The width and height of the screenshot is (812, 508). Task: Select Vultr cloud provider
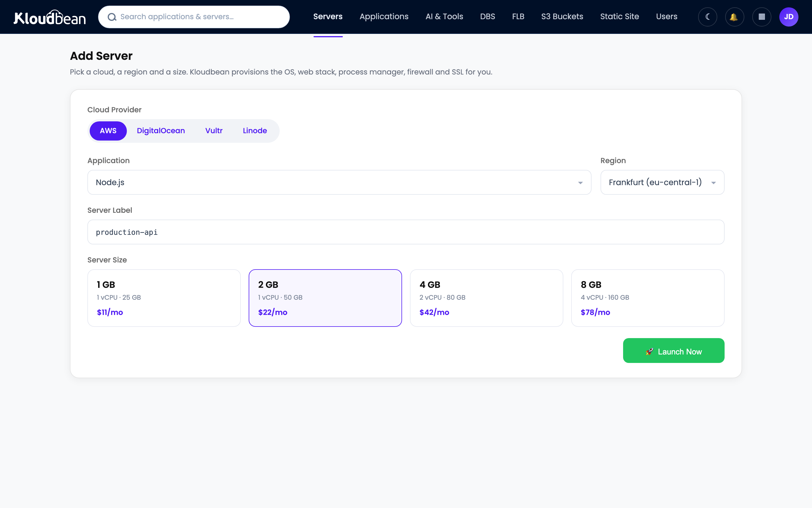pyautogui.click(x=214, y=131)
